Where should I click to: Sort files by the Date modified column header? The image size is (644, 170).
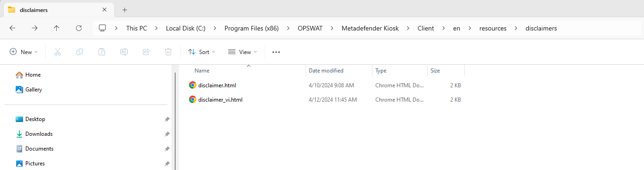pos(326,71)
